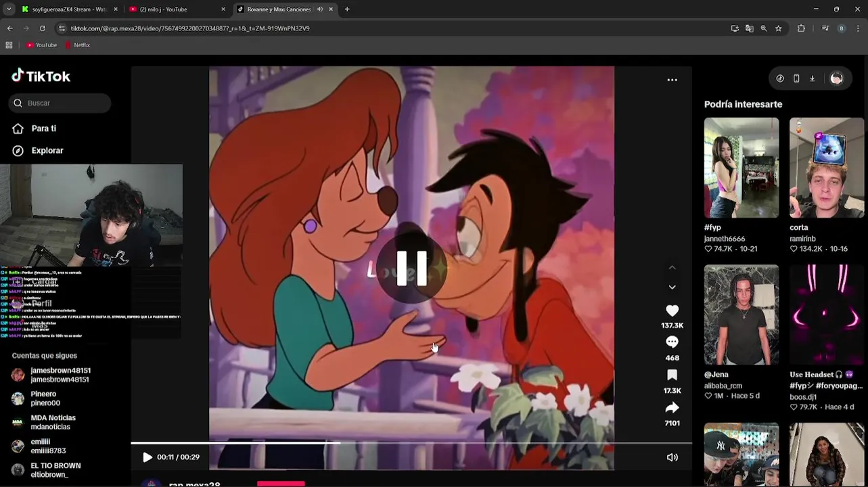868x487 pixels.
Task: Bookmark the video showing 17.3K saves
Action: [x=672, y=375]
